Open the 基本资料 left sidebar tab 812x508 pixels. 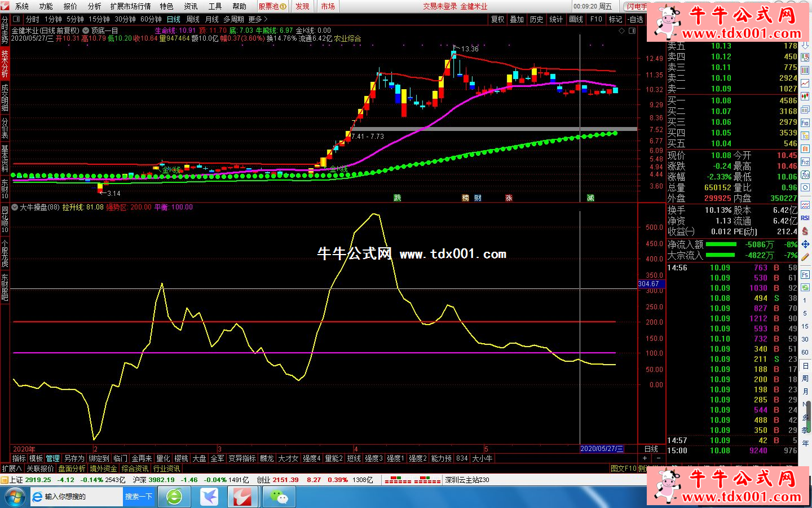(x=5, y=157)
